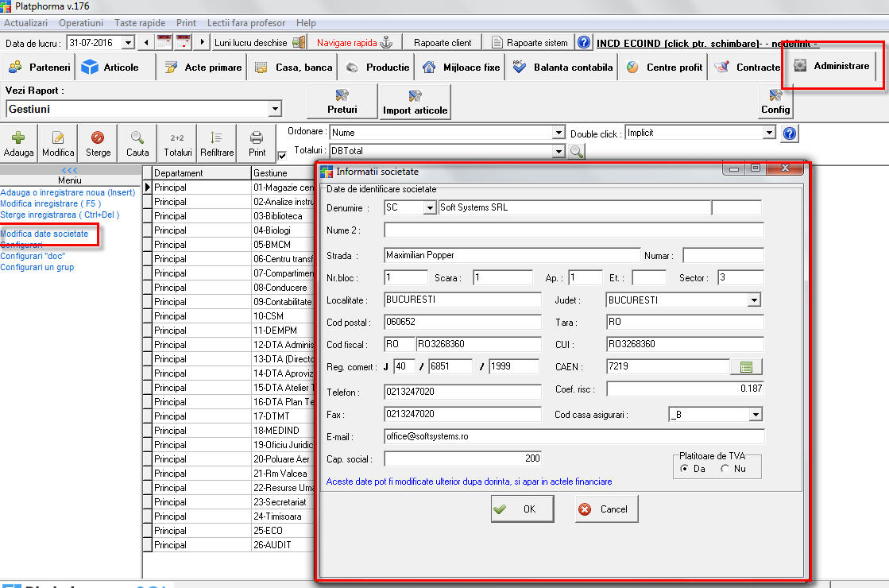Click Configurari un grup link
This screenshot has height=588, width=889.
37,268
